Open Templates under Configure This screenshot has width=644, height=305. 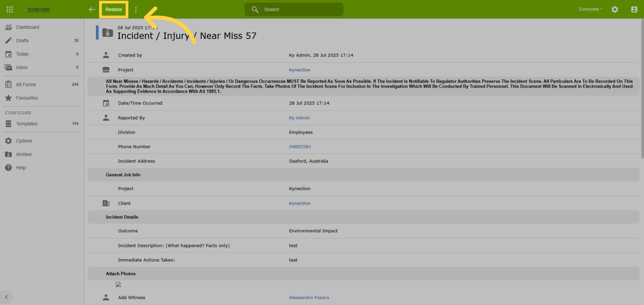[x=42, y=124]
